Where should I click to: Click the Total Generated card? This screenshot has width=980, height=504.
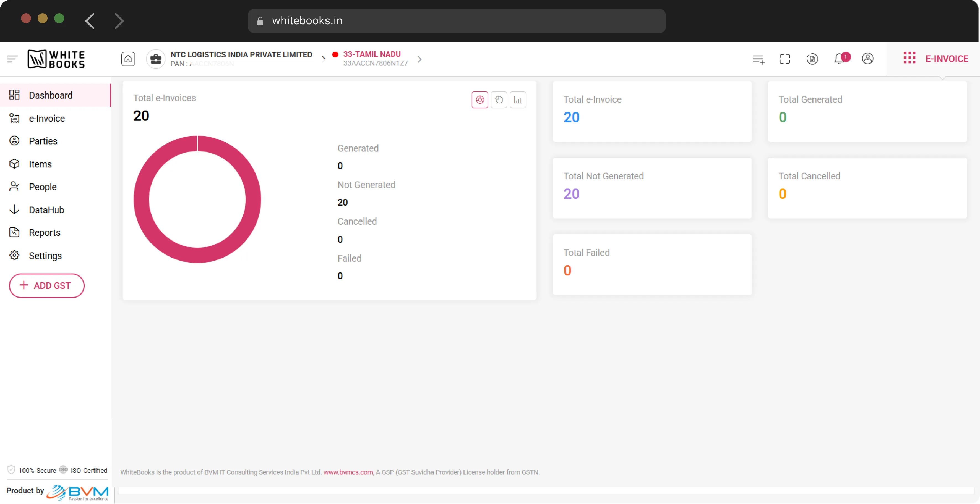pos(867,111)
